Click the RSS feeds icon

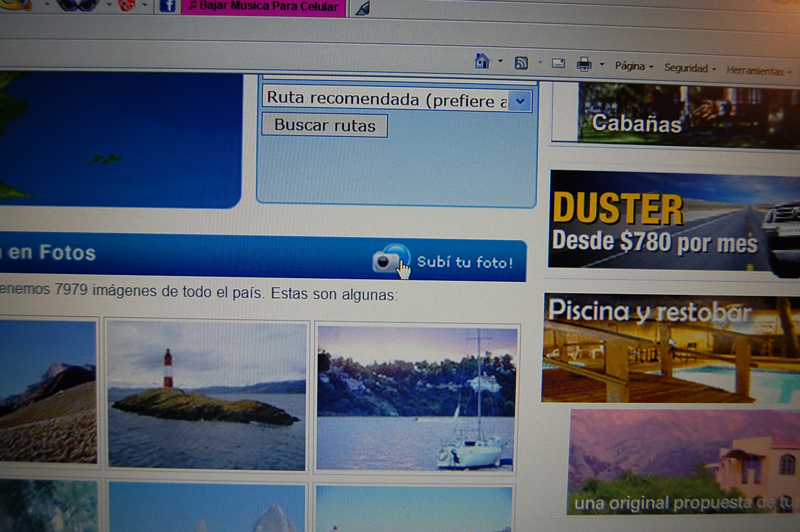click(x=521, y=63)
